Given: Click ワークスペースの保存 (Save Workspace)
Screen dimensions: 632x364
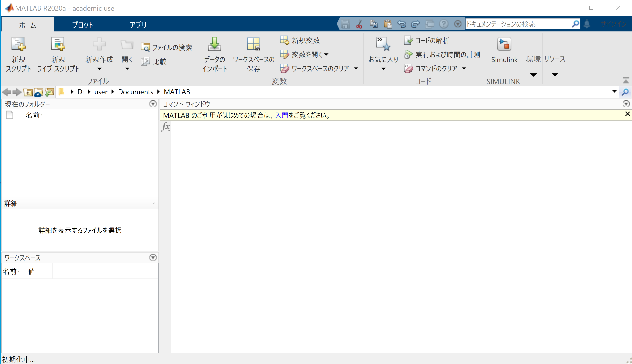Looking at the screenshot, I should (253, 54).
